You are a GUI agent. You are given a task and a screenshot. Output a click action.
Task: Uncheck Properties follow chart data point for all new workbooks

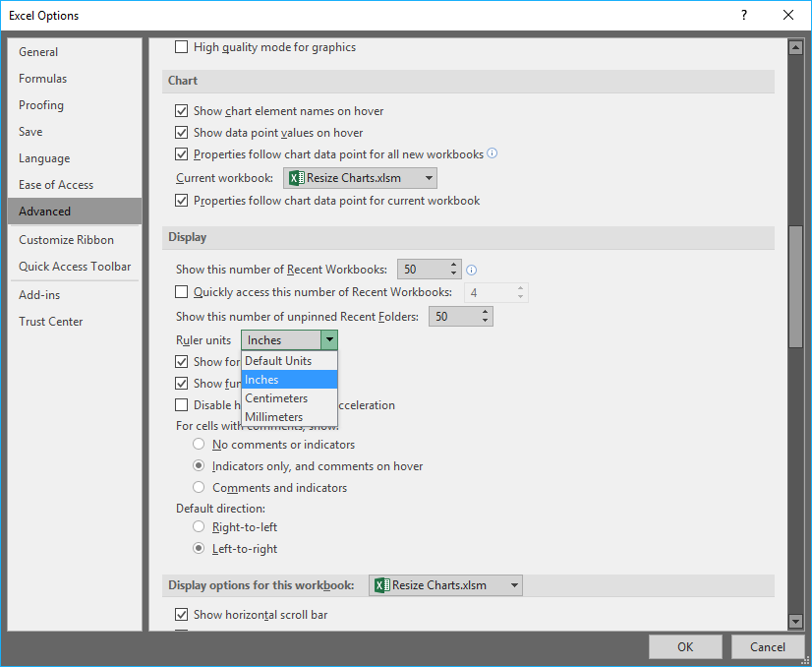point(181,154)
